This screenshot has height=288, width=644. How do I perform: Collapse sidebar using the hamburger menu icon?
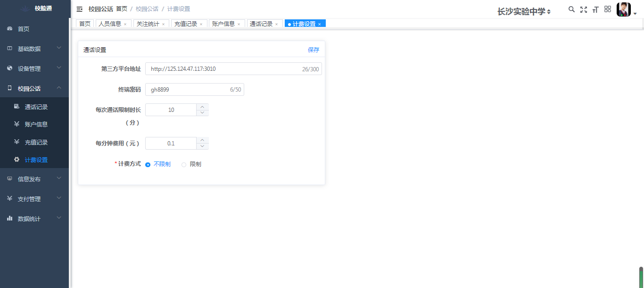click(x=80, y=9)
